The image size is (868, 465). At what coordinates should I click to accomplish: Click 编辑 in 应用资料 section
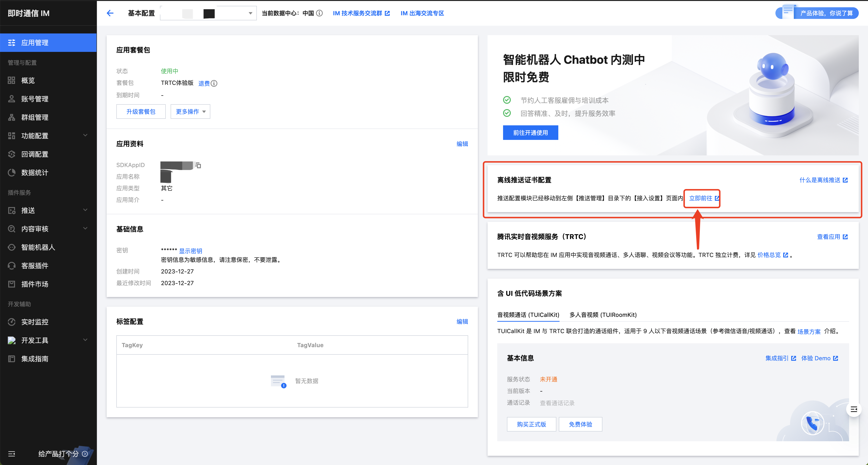click(x=462, y=144)
